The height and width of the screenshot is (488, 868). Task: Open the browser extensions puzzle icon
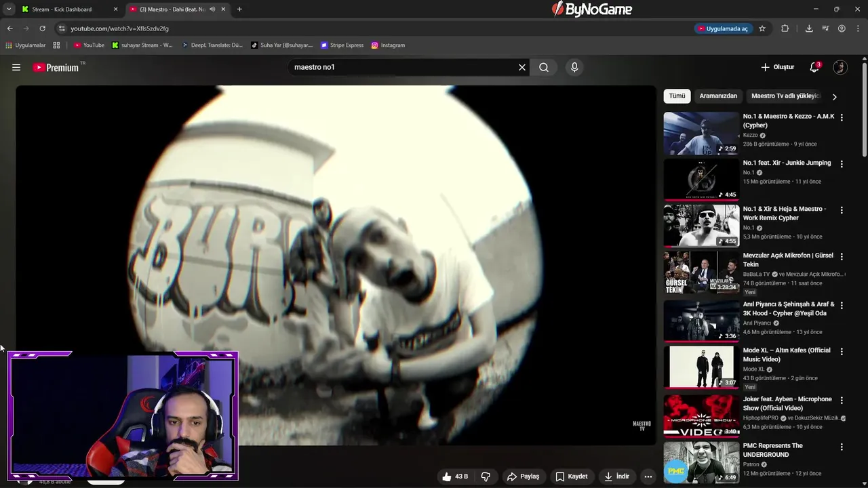[785, 28]
